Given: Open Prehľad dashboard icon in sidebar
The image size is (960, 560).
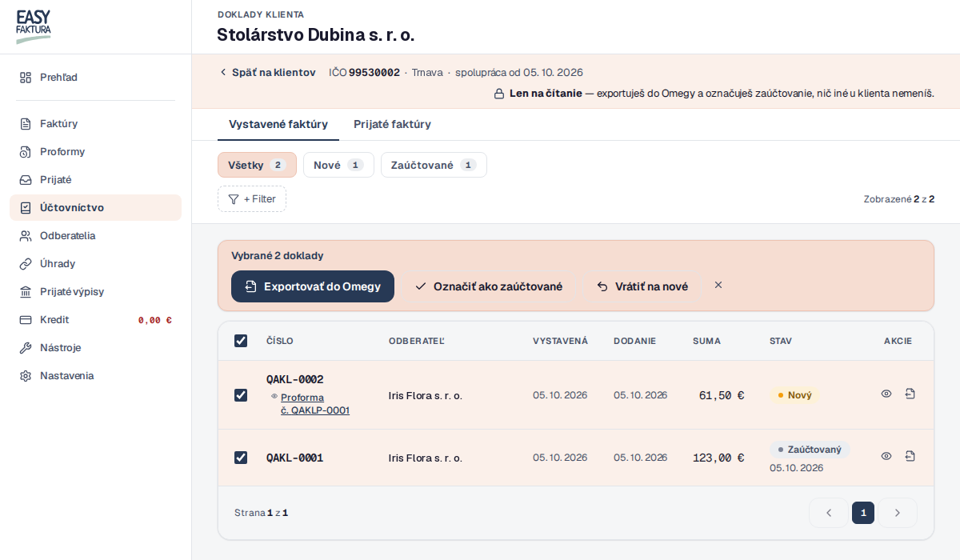Looking at the screenshot, I should (26, 78).
